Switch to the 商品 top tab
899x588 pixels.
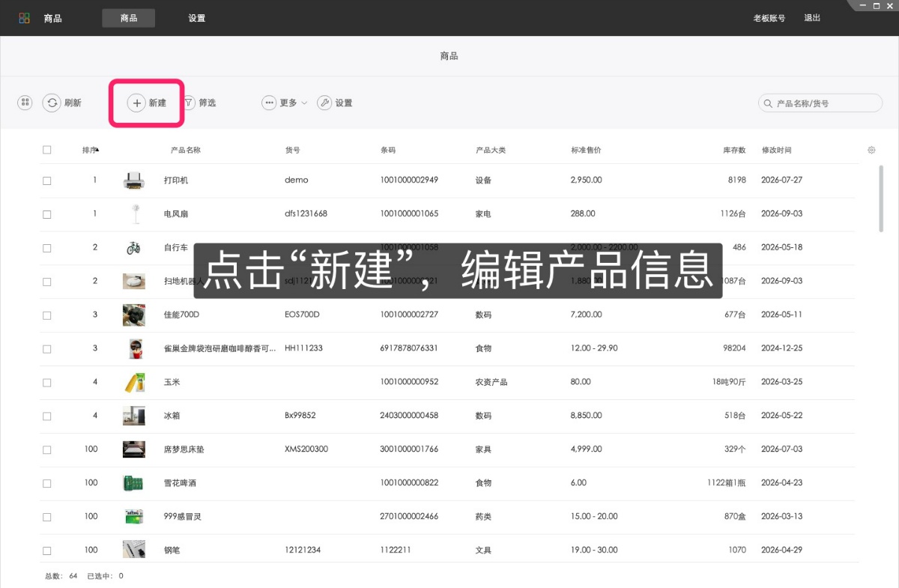[x=129, y=18]
